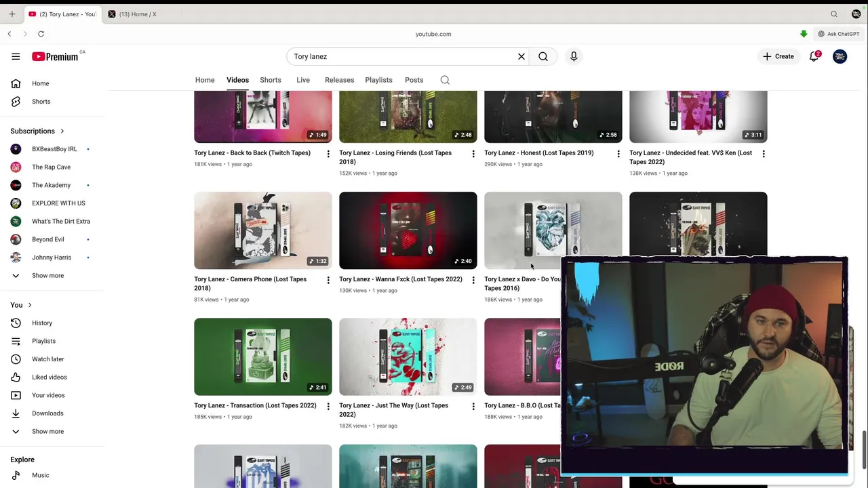
Task: Go back with the browser back arrow
Action: pyautogui.click(x=9, y=34)
